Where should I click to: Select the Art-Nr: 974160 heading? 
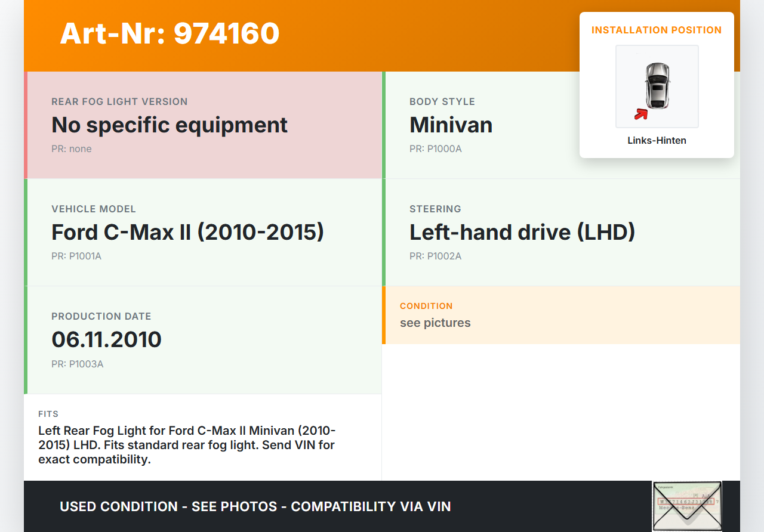point(170,33)
